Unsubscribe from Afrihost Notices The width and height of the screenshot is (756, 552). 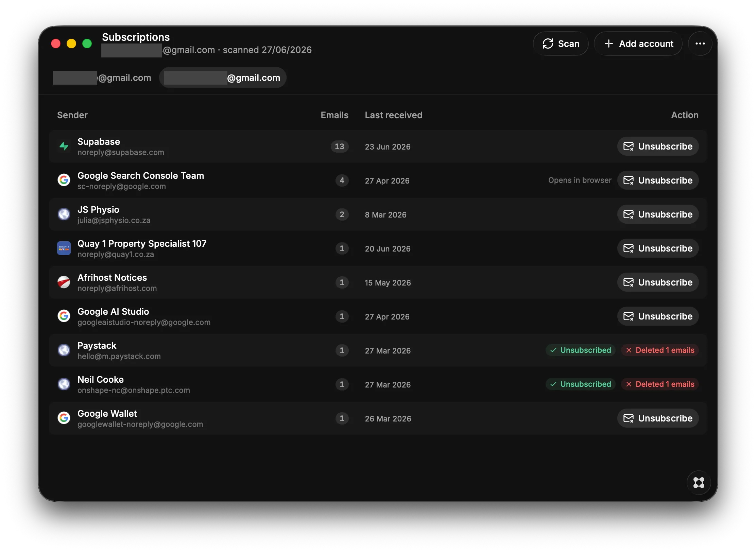pos(658,282)
